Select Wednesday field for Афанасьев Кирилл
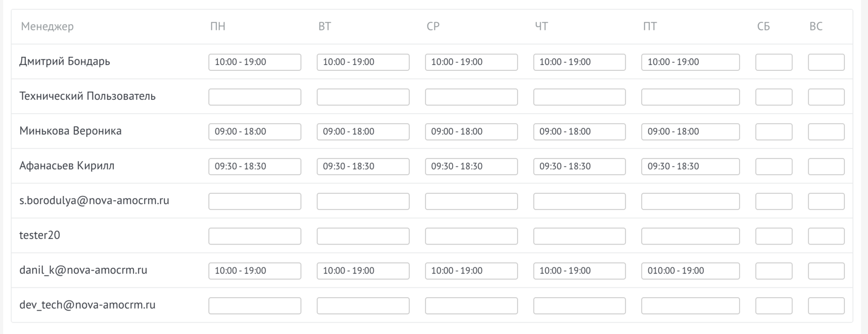The image size is (868, 334). [x=471, y=166]
